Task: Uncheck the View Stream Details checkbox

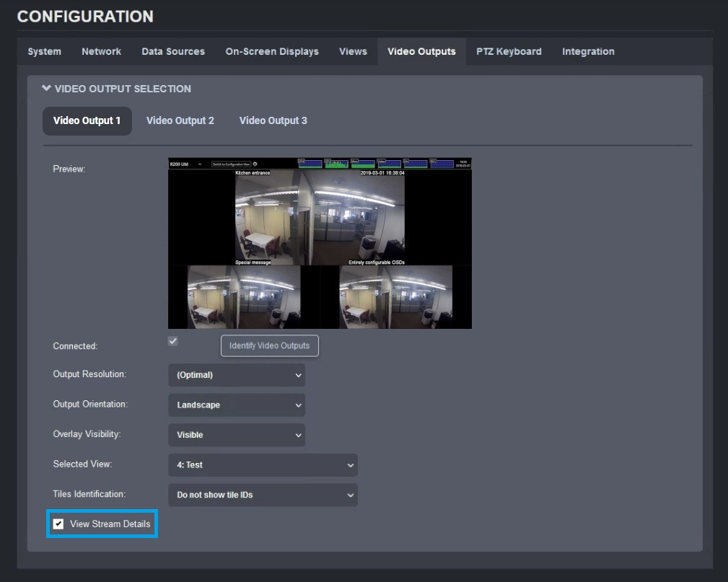Action: (x=58, y=524)
